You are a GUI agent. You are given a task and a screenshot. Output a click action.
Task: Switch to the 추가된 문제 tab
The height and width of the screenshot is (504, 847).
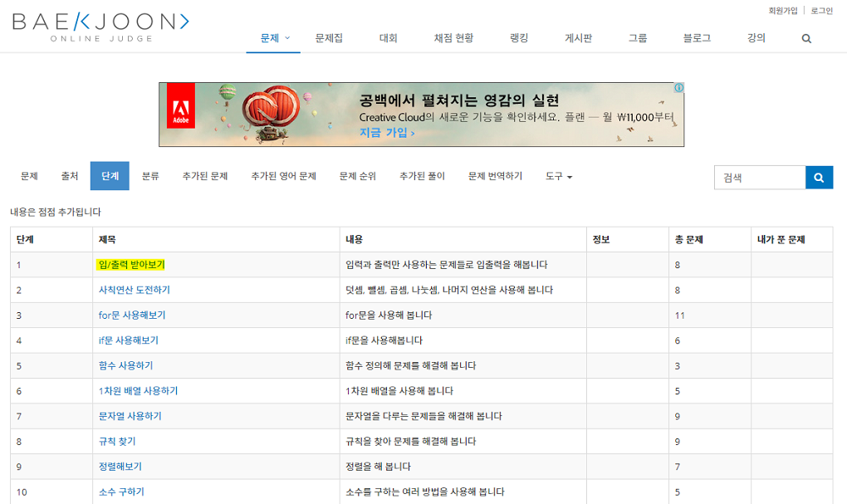(205, 176)
